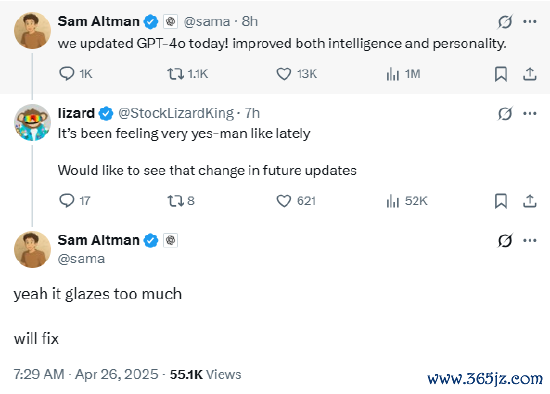Share the GPT-4o update tweet
550x394 pixels.
(530, 74)
